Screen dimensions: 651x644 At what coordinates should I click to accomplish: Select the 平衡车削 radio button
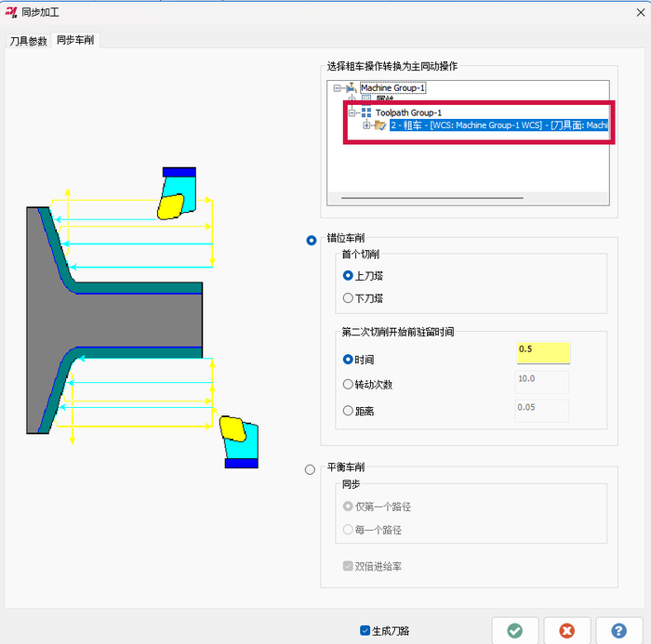311,469
